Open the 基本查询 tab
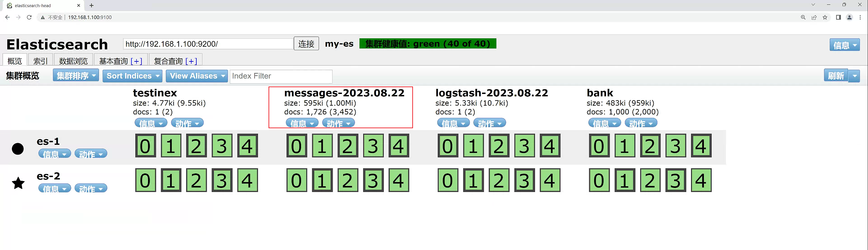Screen dimensions: 868x250 point(113,61)
